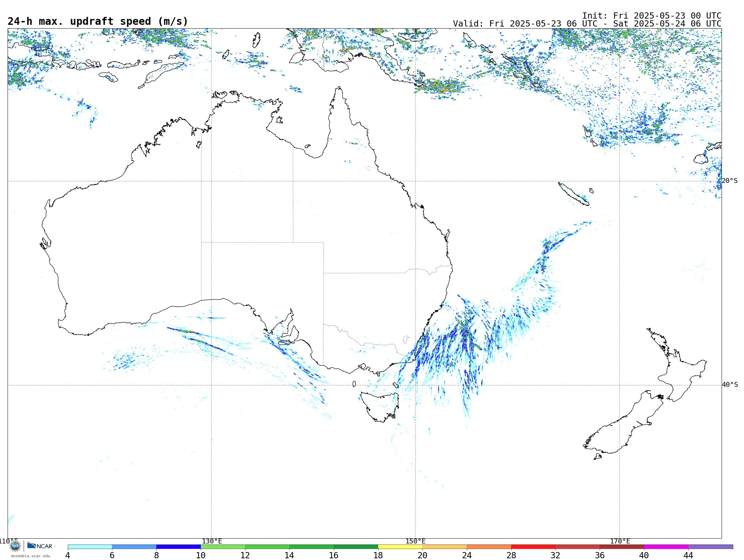Image resolution: width=744 pixels, height=560 pixels.
Task: Click the colorbar tick label '10'
Action: coord(201,556)
